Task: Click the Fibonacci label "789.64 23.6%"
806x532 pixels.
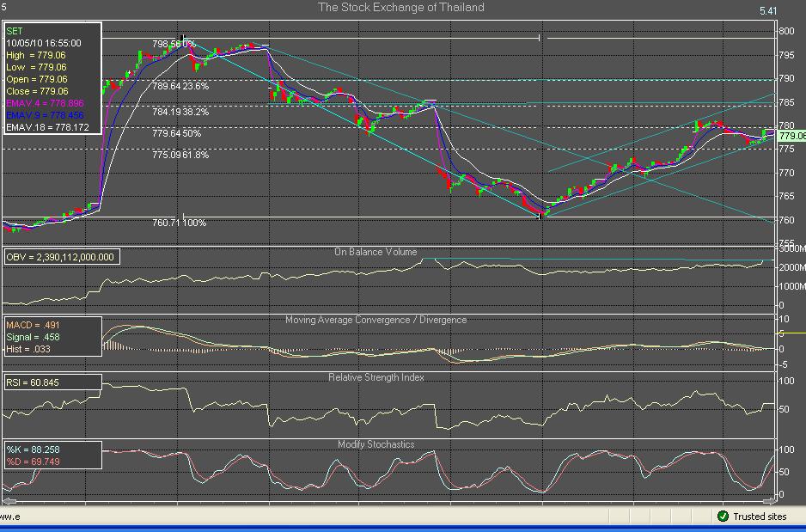Action: click(x=180, y=86)
